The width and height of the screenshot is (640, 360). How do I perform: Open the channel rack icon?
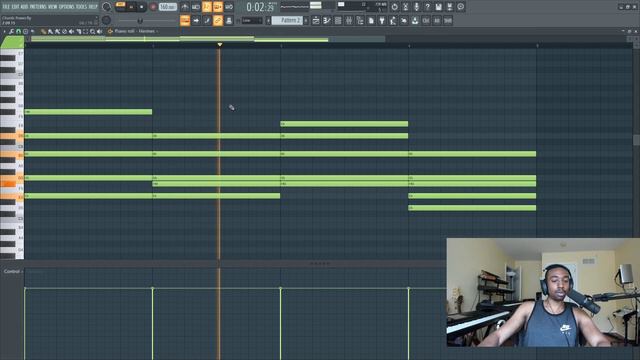[x=338, y=20]
